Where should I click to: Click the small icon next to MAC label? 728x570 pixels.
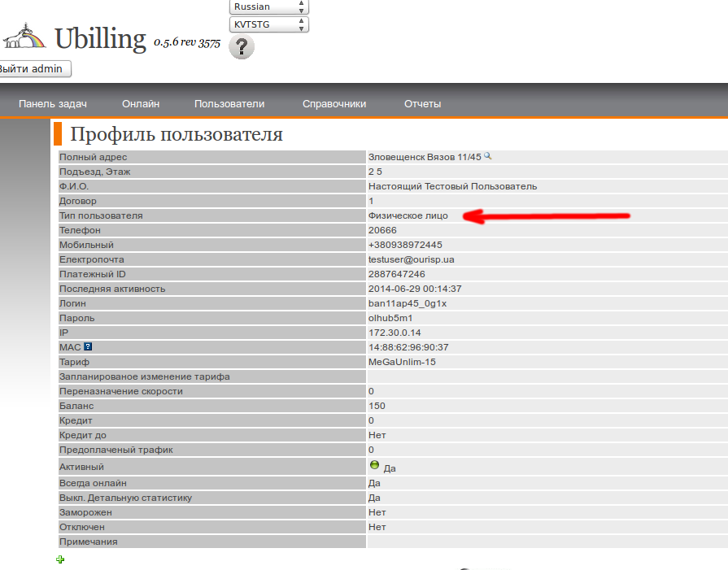(88, 347)
